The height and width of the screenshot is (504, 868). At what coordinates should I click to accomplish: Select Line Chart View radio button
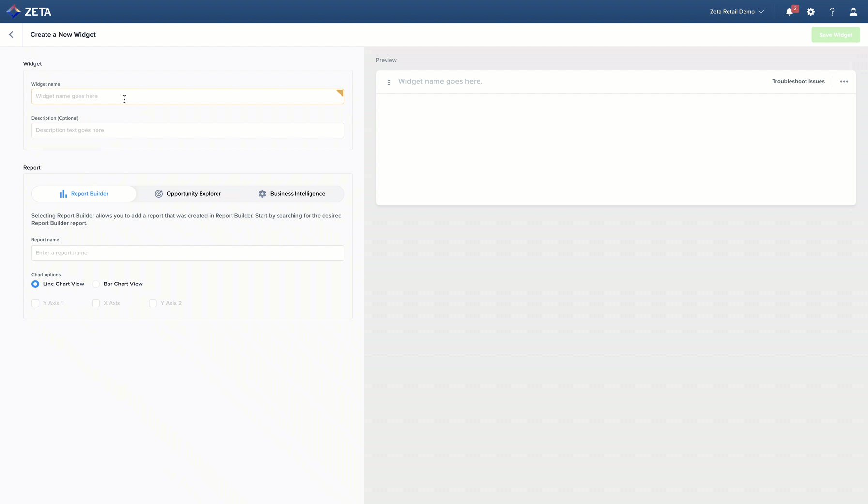click(35, 284)
